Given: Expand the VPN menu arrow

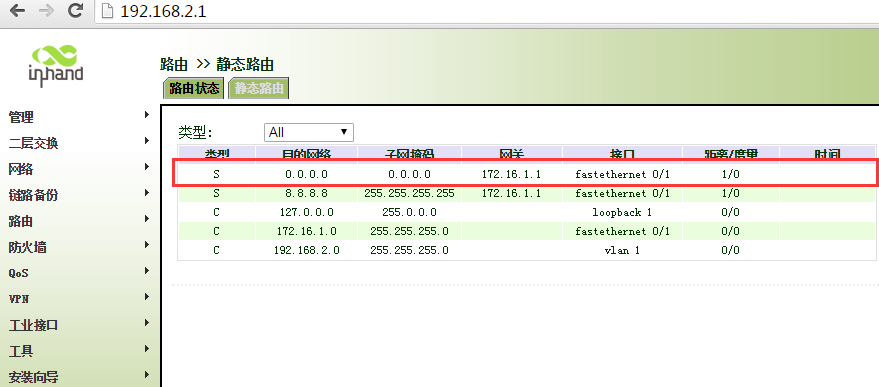Looking at the screenshot, I should coord(147,297).
